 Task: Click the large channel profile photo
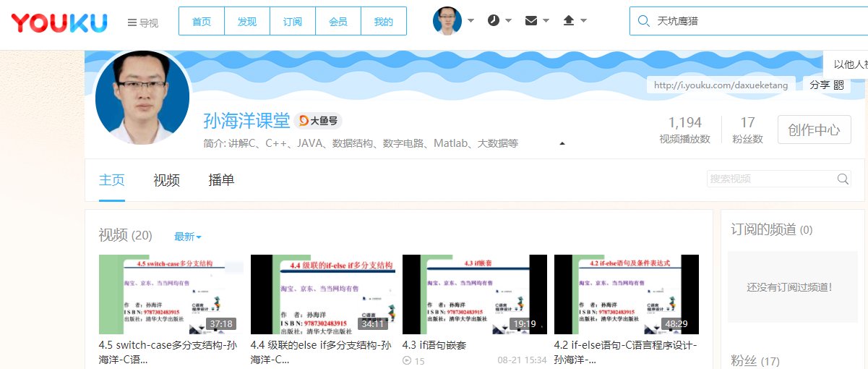(x=142, y=98)
